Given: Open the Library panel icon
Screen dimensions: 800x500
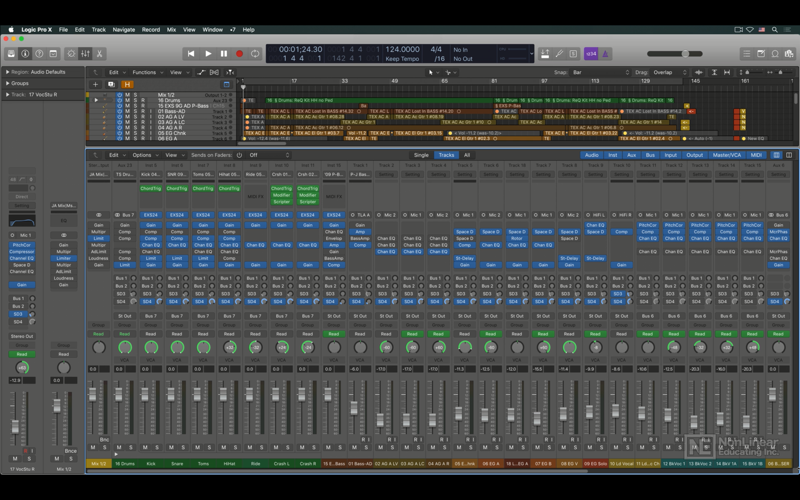Looking at the screenshot, I should click(11, 54).
